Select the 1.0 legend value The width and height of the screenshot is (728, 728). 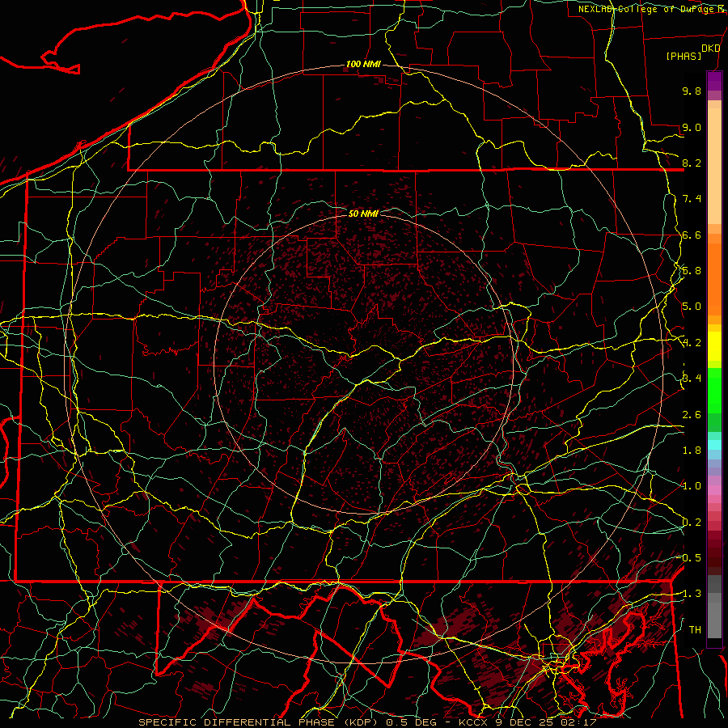692,486
